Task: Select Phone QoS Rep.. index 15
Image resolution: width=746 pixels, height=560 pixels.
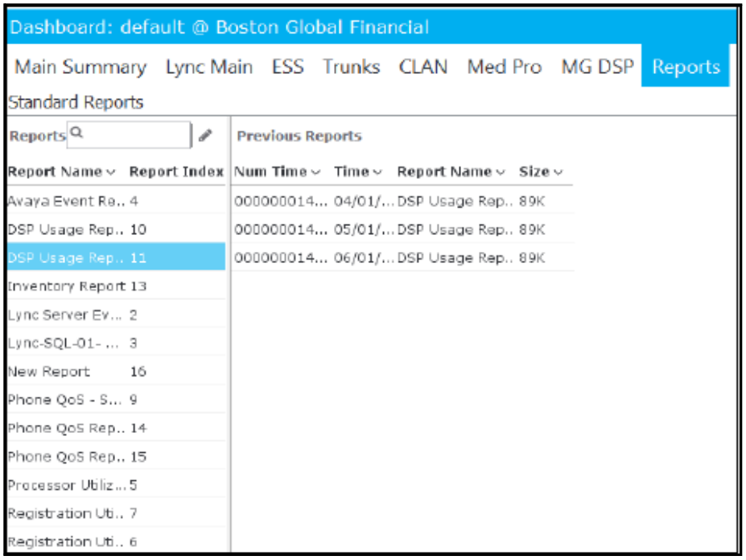Action: pyautogui.click(x=116, y=456)
